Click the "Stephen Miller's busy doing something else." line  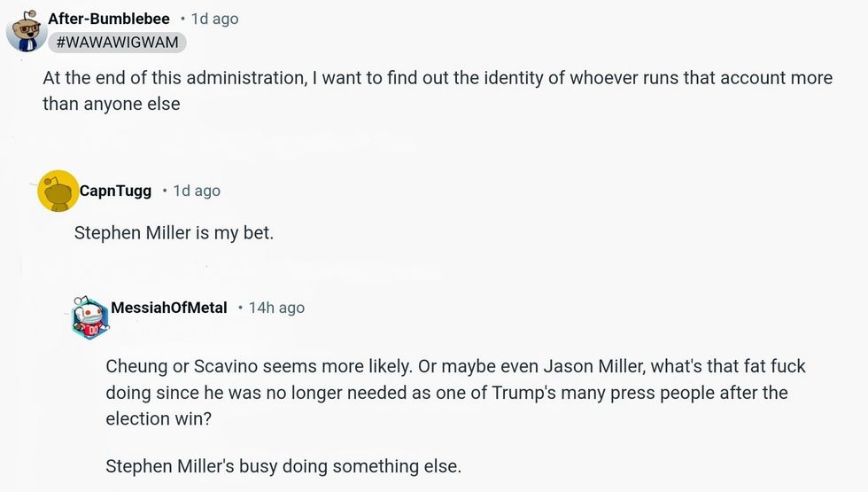point(283,466)
